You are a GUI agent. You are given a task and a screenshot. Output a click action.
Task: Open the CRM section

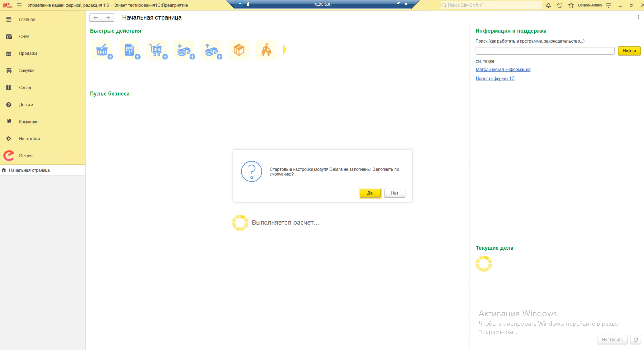(x=43, y=36)
